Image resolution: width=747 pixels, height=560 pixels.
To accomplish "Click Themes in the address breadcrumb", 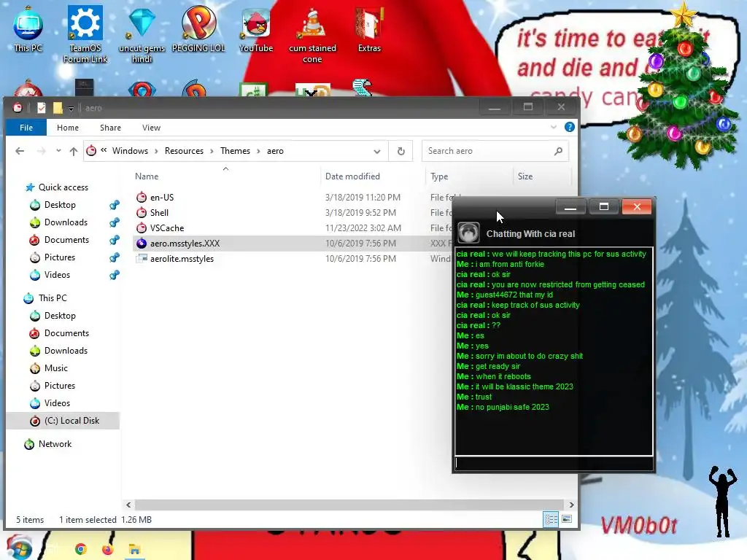I will point(235,151).
